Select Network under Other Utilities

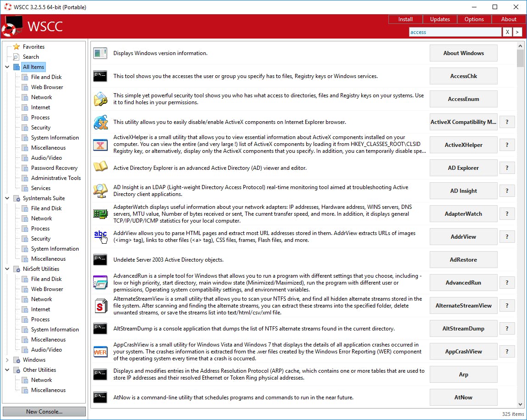point(41,380)
